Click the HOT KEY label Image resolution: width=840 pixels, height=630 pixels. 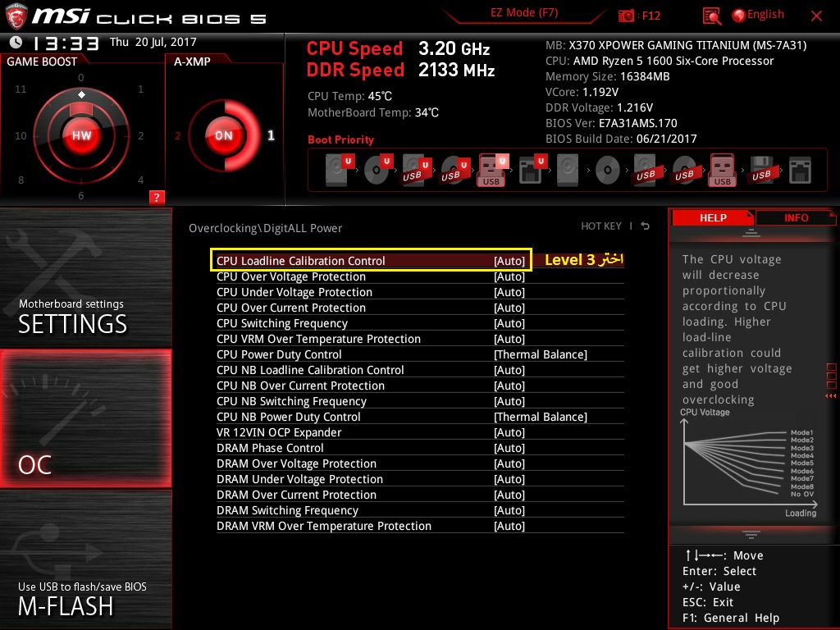tap(601, 226)
